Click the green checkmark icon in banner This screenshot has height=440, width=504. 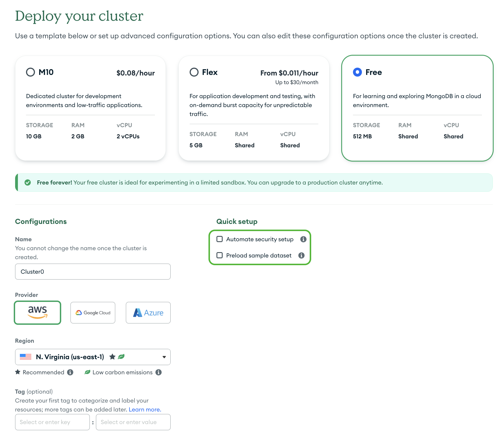[28, 183]
